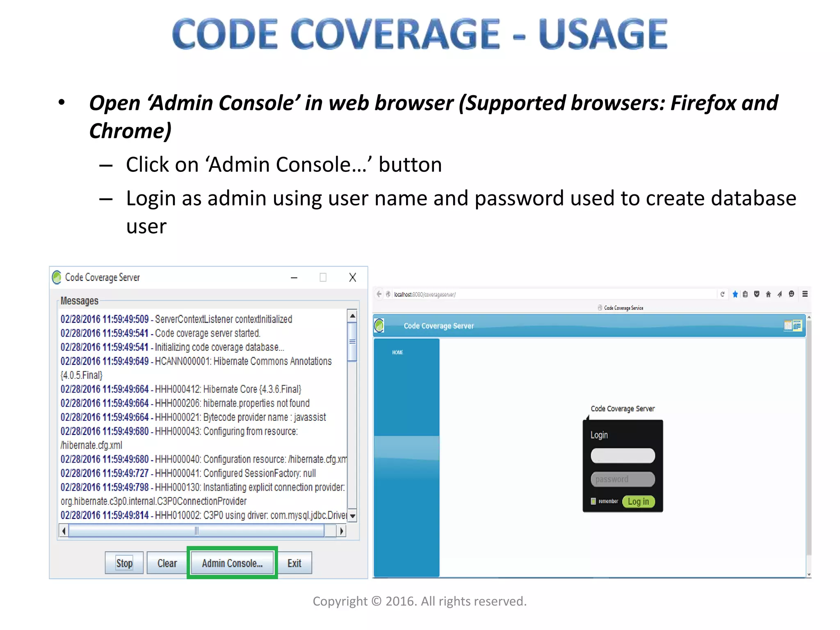
Task: Click the 'Login' heading in dark box
Action: (599, 435)
